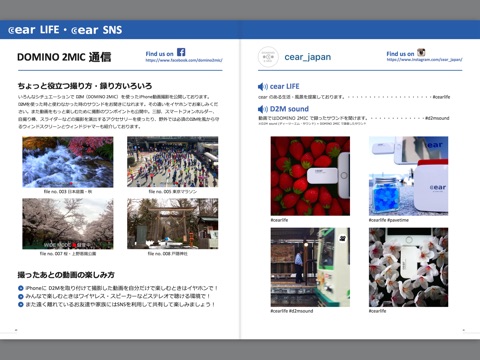Click the #cearlife #d2msound caption under the tram photo

[x=292, y=311]
